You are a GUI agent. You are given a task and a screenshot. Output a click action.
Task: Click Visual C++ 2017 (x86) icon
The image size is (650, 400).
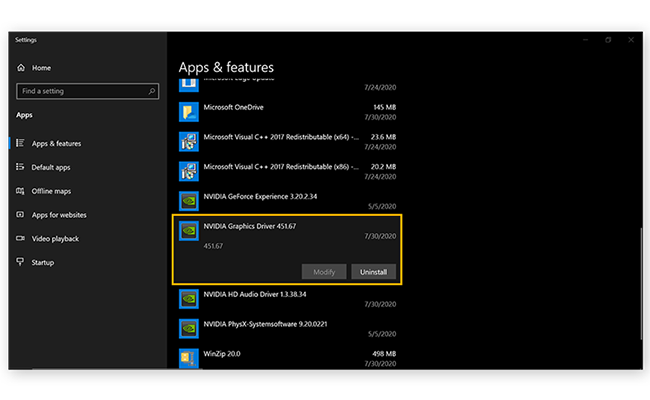point(189,172)
